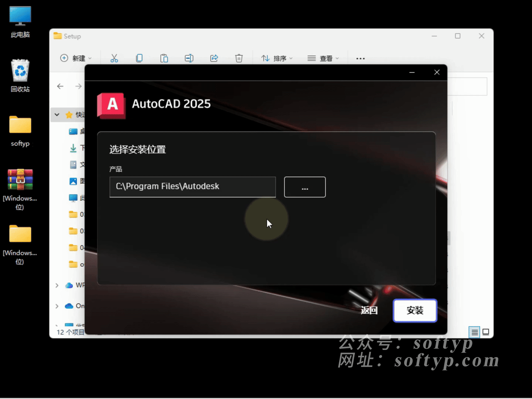Click the delete trash can icon

pyautogui.click(x=239, y=58)
